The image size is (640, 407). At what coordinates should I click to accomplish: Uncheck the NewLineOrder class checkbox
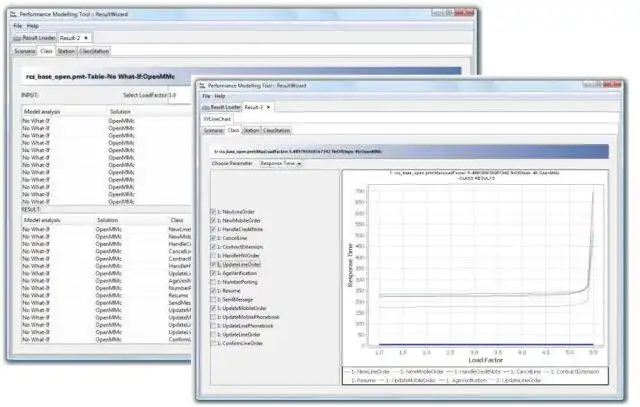click(x=213, y=212)
